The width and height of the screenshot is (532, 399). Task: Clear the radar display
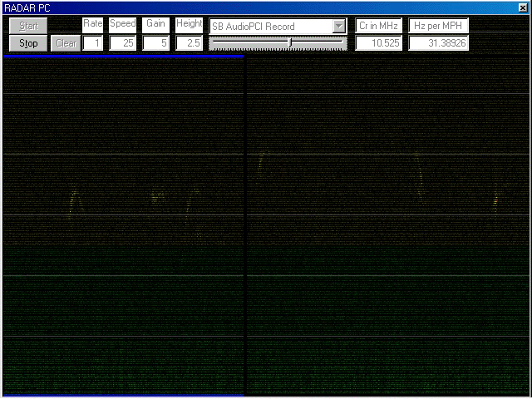66,43
